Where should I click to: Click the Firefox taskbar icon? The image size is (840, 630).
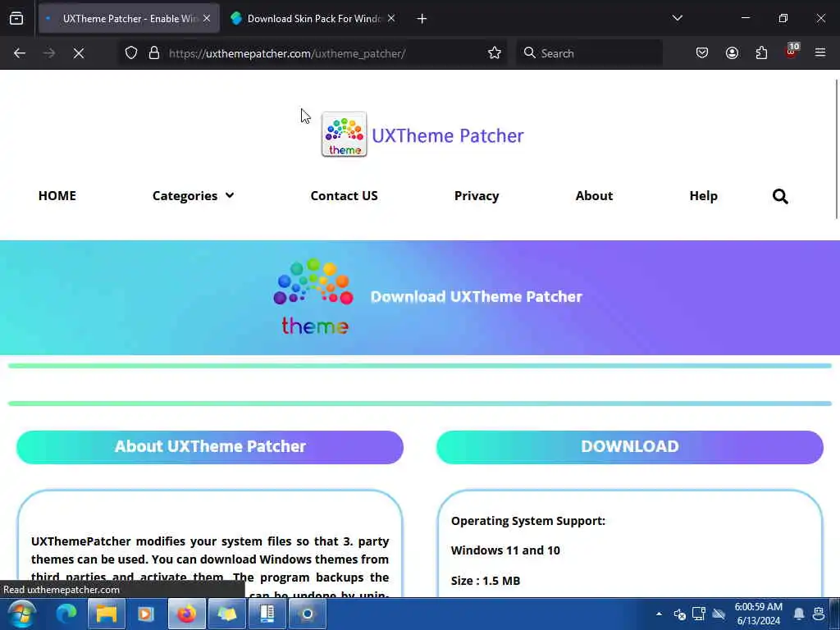tap(187, 614)
